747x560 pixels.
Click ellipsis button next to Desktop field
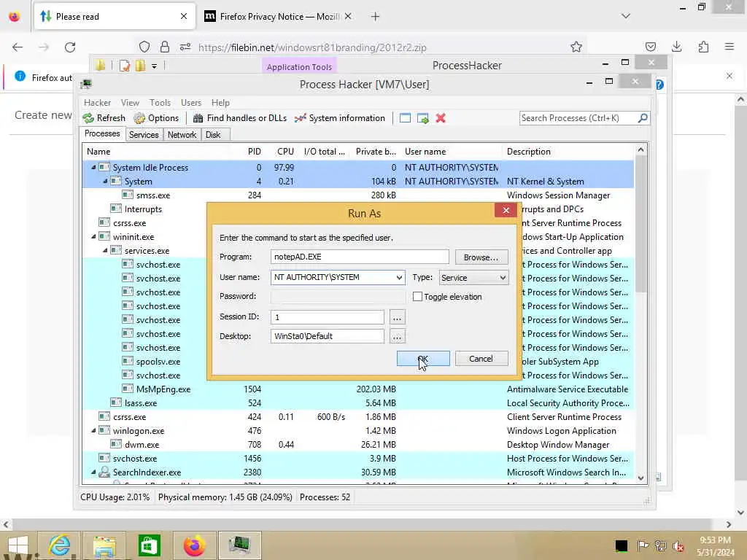[x=397, y=337]
